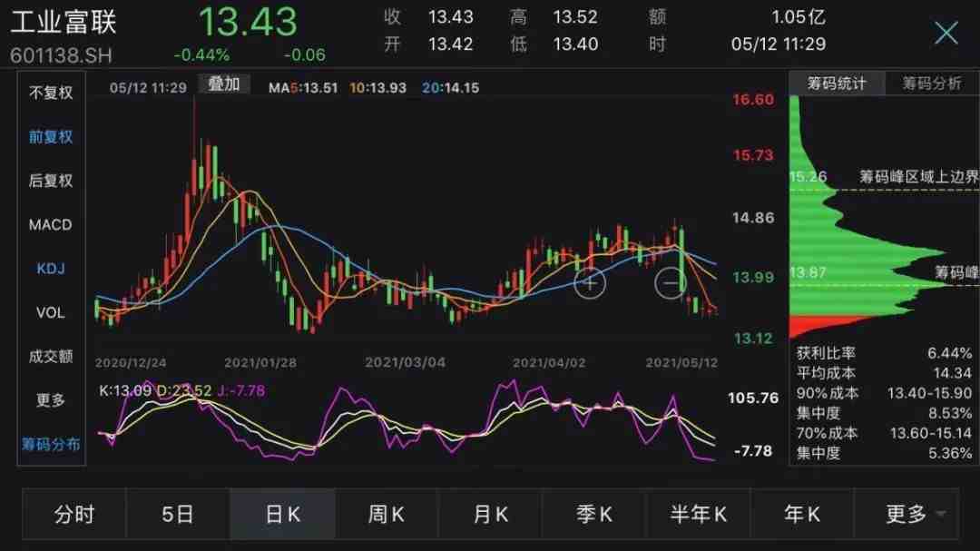The width and height of the screenshot is (980, 551).
Task: Switch to 月K monthly candlestick
Action: click(490, 514)
